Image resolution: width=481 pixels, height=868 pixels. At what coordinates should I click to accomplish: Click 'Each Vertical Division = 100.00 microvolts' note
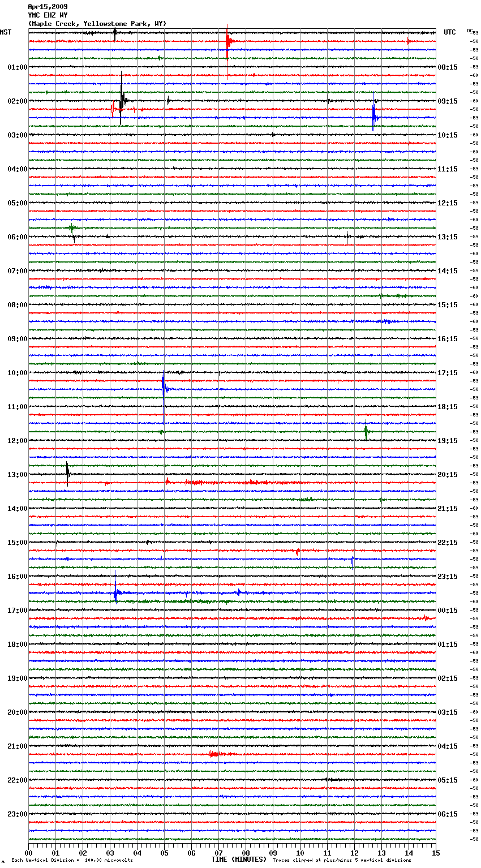point(72,860)
